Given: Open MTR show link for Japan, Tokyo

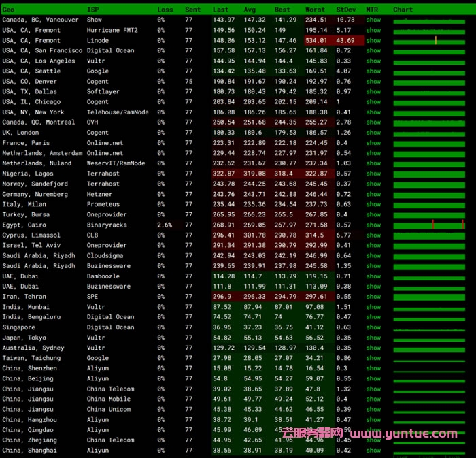Looking at the screenshot, I should (373, 338).
